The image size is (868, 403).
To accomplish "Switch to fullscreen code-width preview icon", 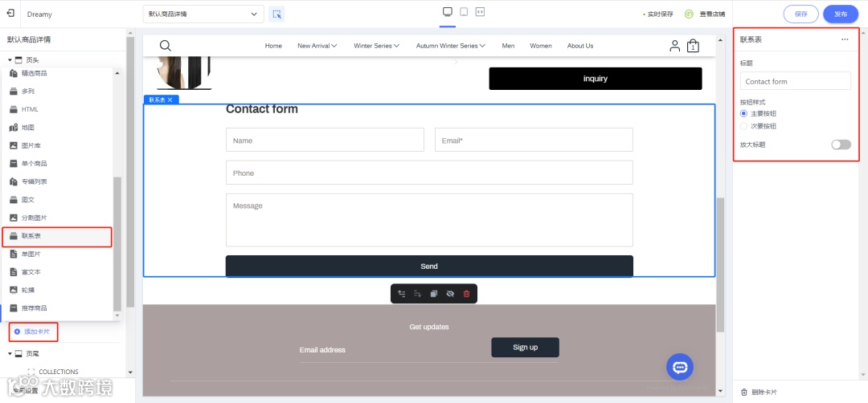I will tap(480, 11).
